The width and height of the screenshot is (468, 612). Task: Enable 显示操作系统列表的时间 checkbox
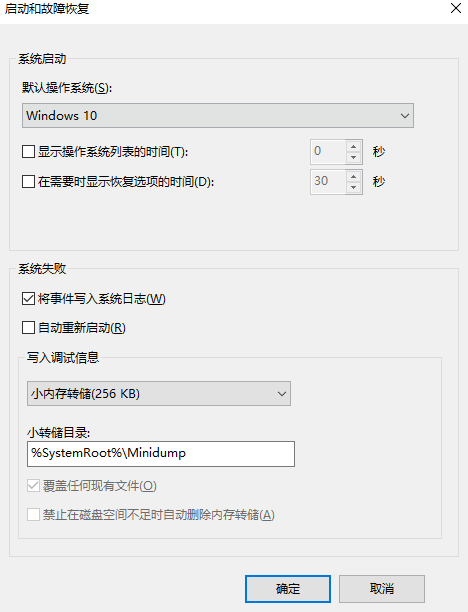pos(28,151)
